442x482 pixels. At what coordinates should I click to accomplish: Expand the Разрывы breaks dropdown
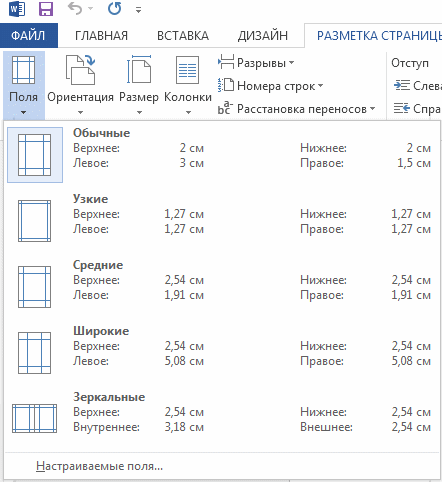tap(256, 63)
